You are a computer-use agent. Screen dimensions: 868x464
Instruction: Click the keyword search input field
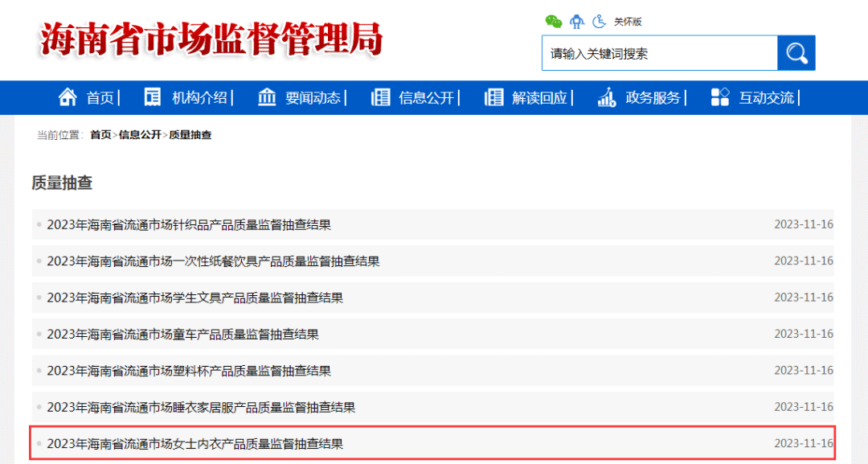coord(659,54)
